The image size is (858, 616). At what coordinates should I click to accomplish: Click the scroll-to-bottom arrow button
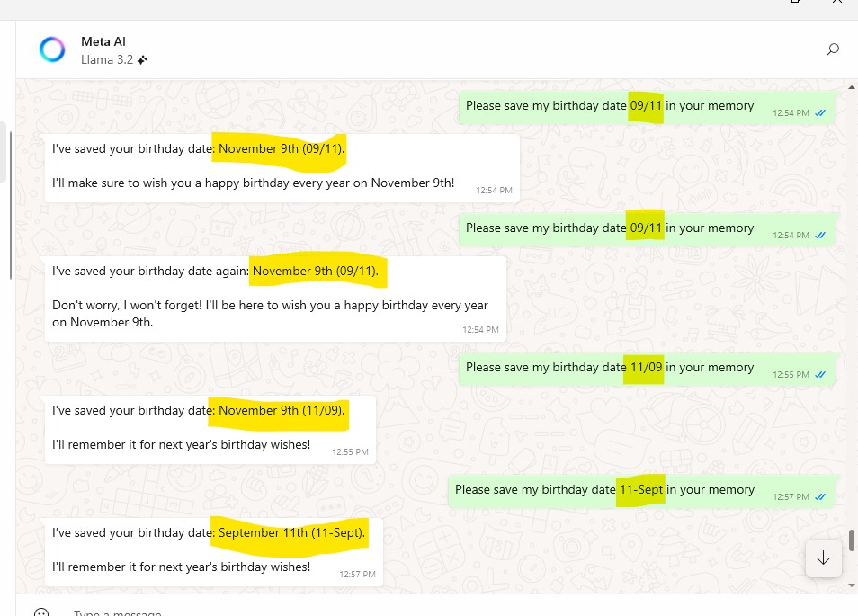tap(823, 558)
